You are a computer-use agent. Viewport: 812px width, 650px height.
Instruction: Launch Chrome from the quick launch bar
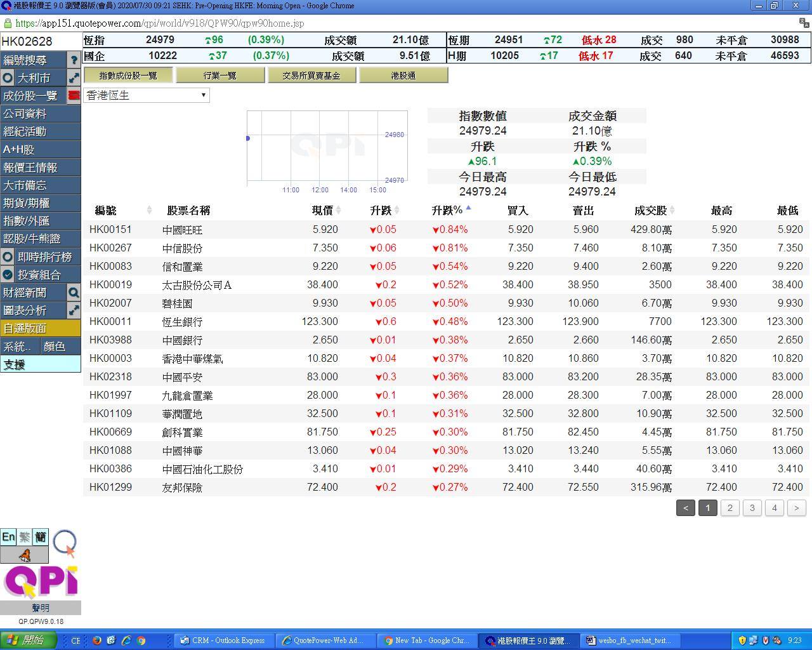point(141,640)
